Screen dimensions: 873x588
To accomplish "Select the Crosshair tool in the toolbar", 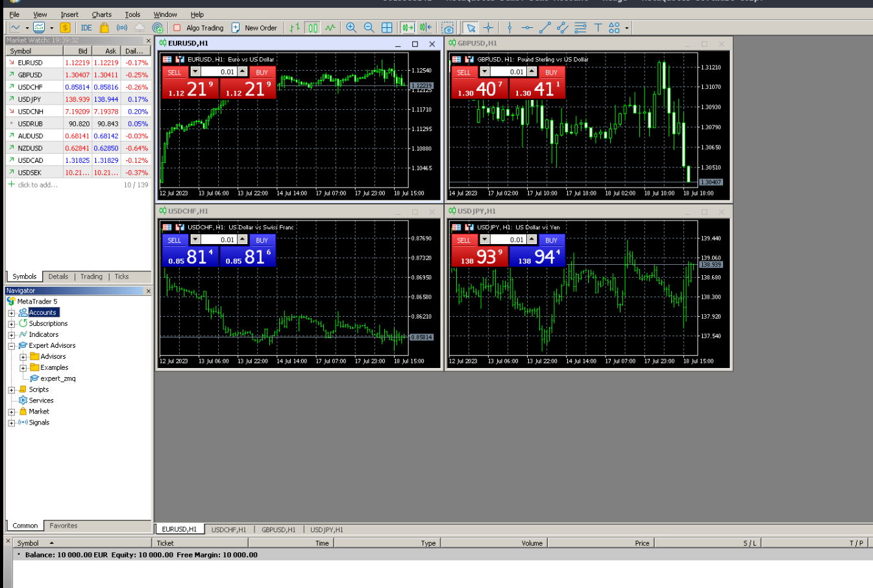I will (x=488, y=28).
